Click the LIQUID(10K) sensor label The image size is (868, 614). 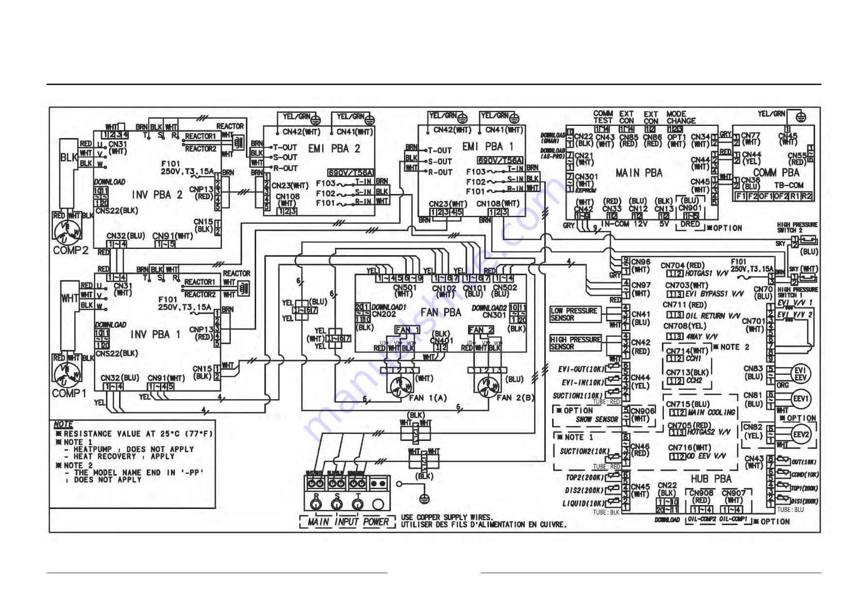click(x=583, y=503)
